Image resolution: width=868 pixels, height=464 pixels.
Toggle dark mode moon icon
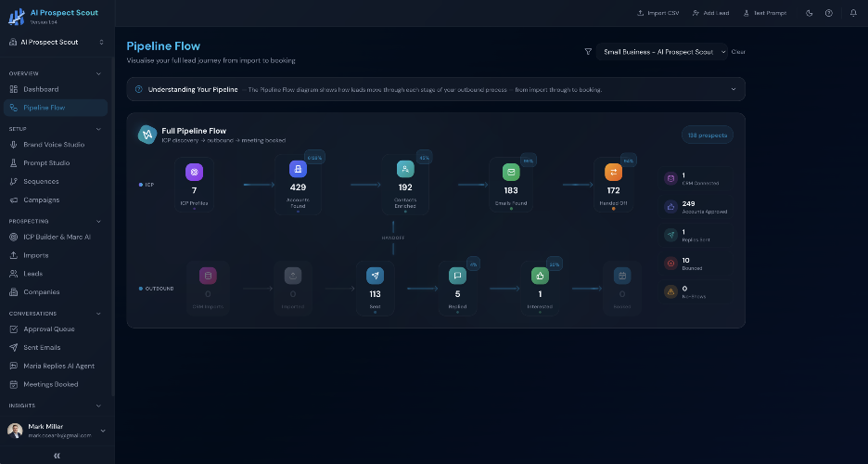coord(810,13)
